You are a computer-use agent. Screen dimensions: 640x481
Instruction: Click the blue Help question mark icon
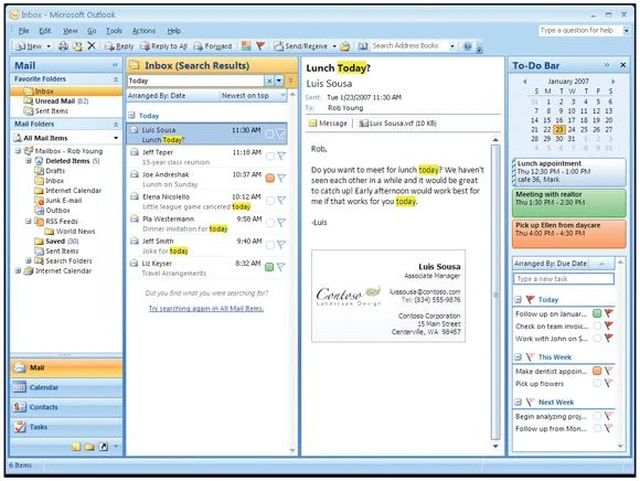coord(468,46)
